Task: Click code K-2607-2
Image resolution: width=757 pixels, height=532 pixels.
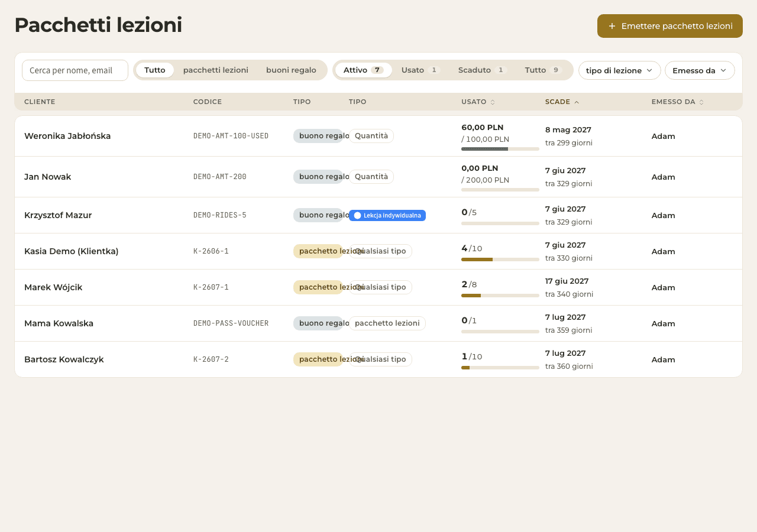Action: point(211,359)
